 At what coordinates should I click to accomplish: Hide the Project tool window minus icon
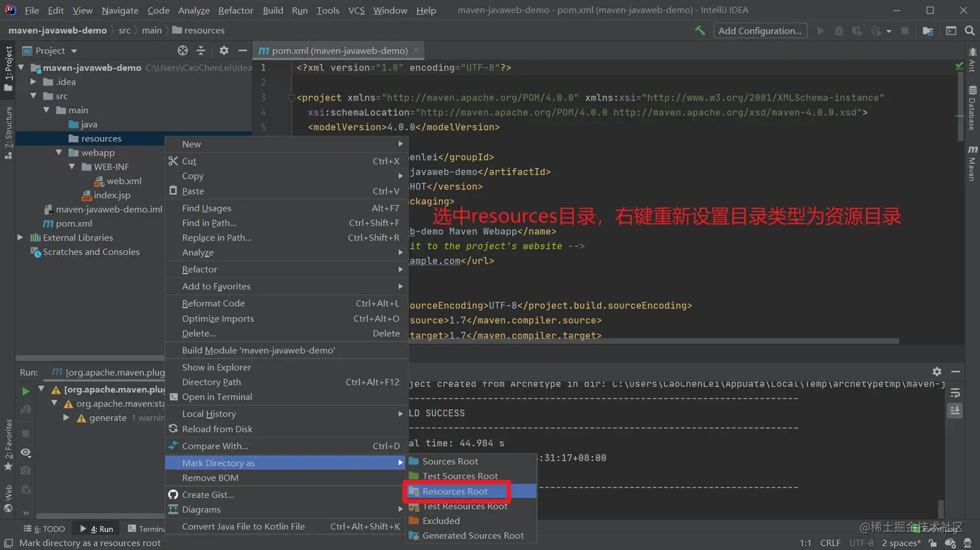(242, 51)
